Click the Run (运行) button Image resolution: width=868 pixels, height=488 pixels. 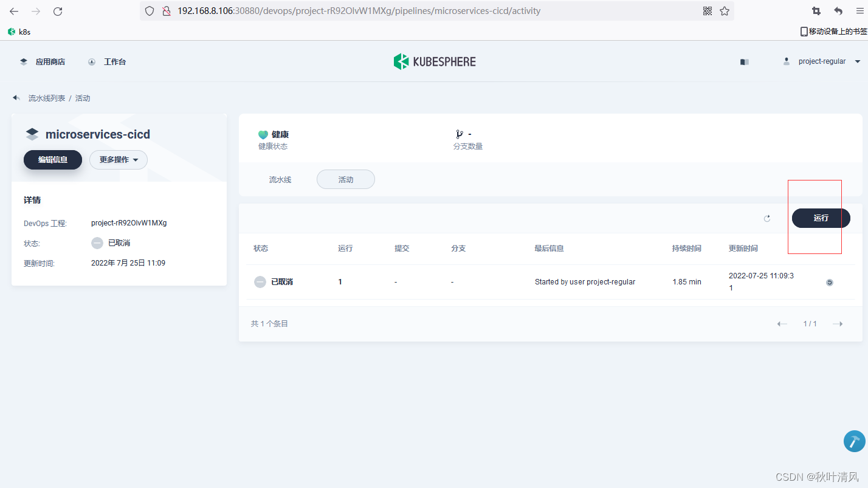(x=821, y=218)
